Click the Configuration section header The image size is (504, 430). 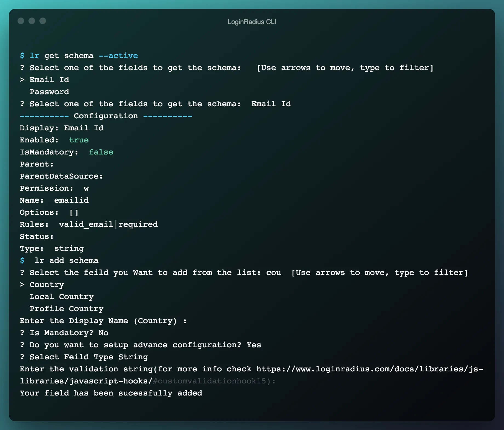click(x=106, y=116)
